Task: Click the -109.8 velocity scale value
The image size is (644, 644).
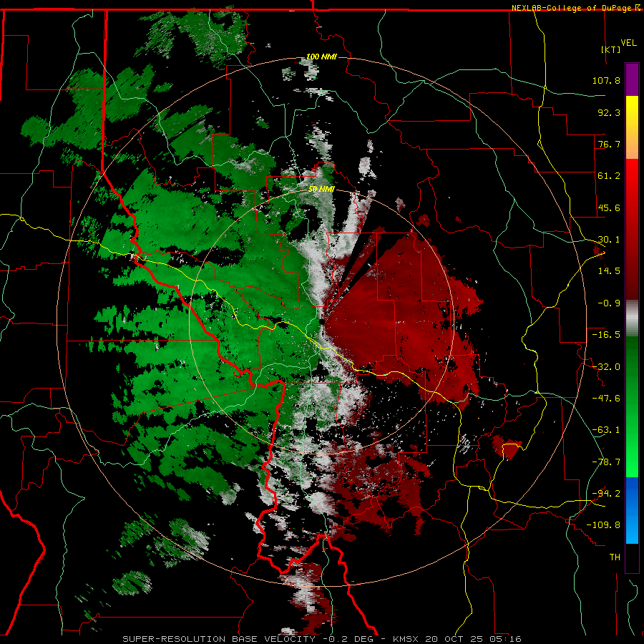Action: point(603,525)
